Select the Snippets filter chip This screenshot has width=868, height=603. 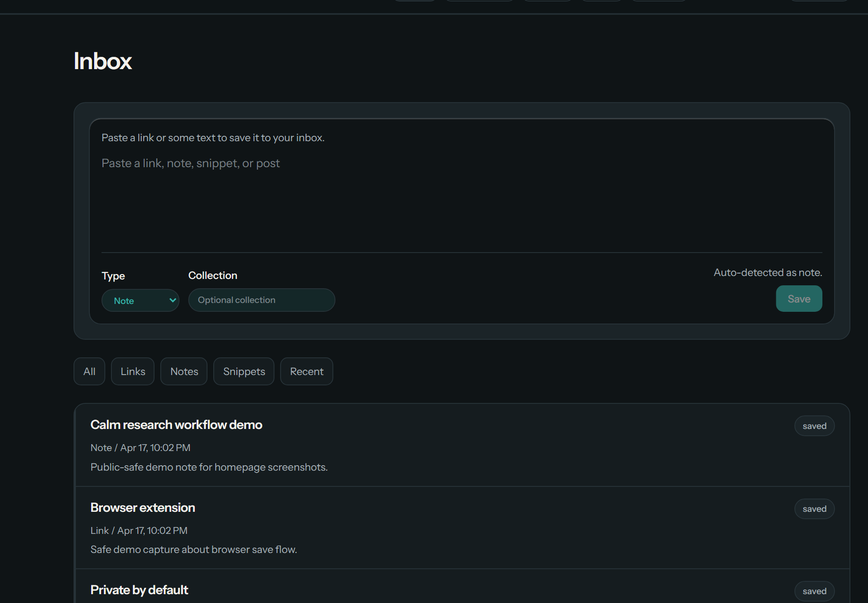point(243,371)
